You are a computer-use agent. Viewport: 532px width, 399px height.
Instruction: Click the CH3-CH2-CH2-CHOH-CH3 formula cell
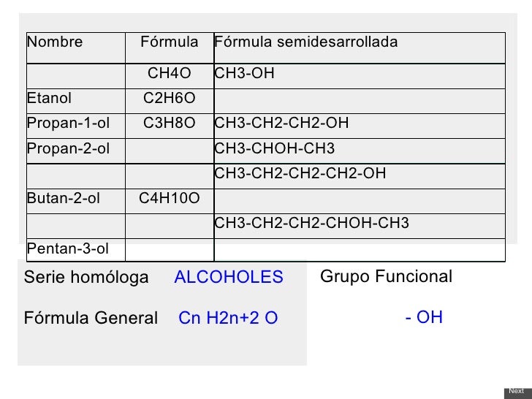pyautogui.click(x=360, y=226)
